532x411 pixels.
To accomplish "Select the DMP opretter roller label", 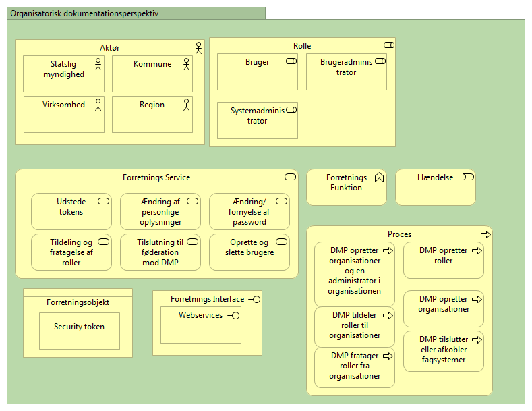I will (443, 255).
